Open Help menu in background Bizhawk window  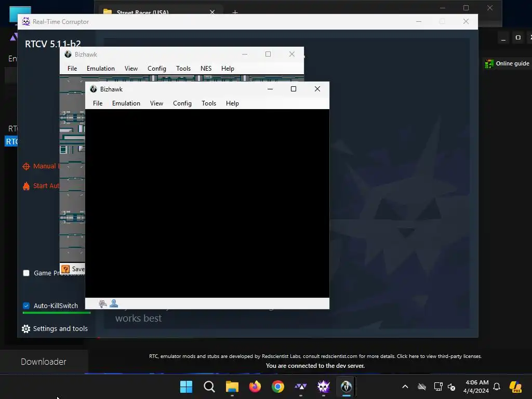pyautogui.click(x=228, y=69)
